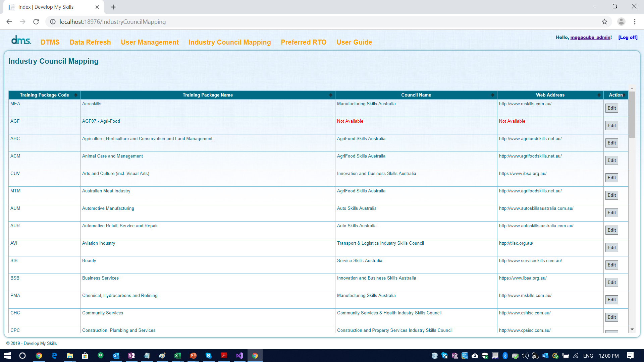The height and width of the screenshot is (362, 644).
Task: Bookmark this page with the star icon
Action: 604,22
